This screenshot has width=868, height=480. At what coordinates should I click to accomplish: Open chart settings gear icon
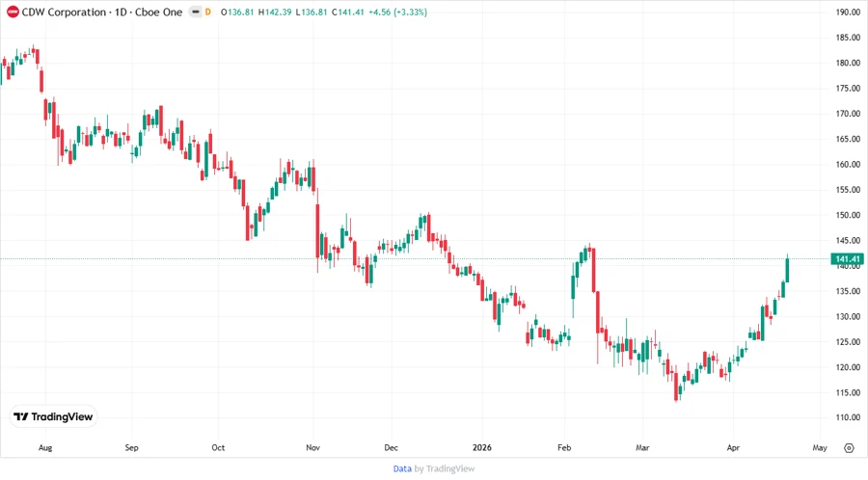(x=849, y=448)
